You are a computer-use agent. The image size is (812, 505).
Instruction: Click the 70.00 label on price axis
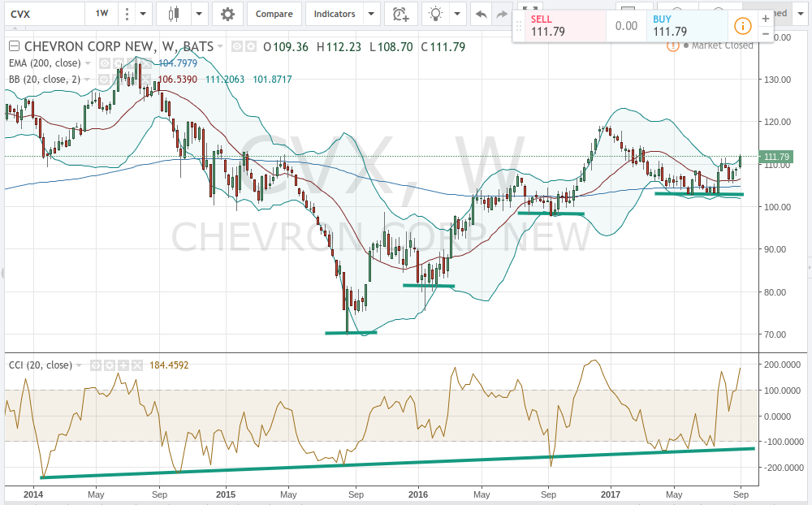[x=775, y=335]
